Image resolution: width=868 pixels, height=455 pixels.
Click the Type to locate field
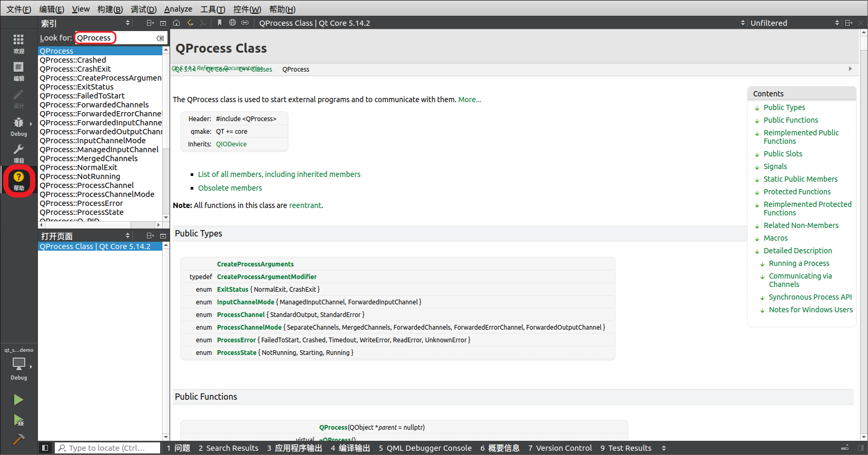107,448
